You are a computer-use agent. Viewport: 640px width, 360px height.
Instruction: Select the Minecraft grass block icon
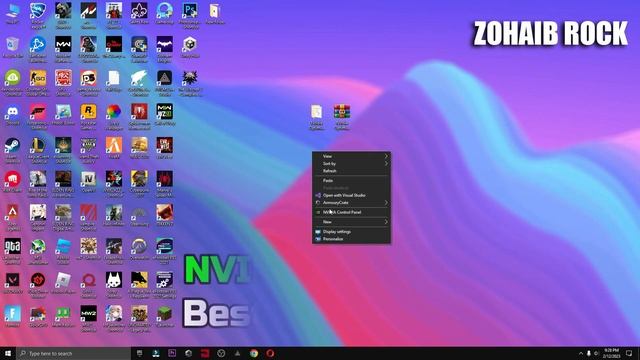pyautogui.click(x=164, y=313)
